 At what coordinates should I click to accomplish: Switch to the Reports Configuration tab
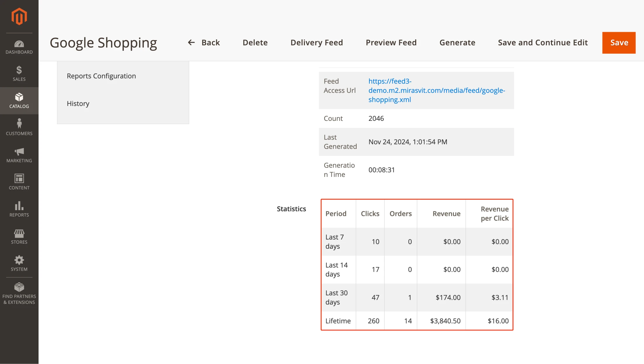click(x=101, y=76)
